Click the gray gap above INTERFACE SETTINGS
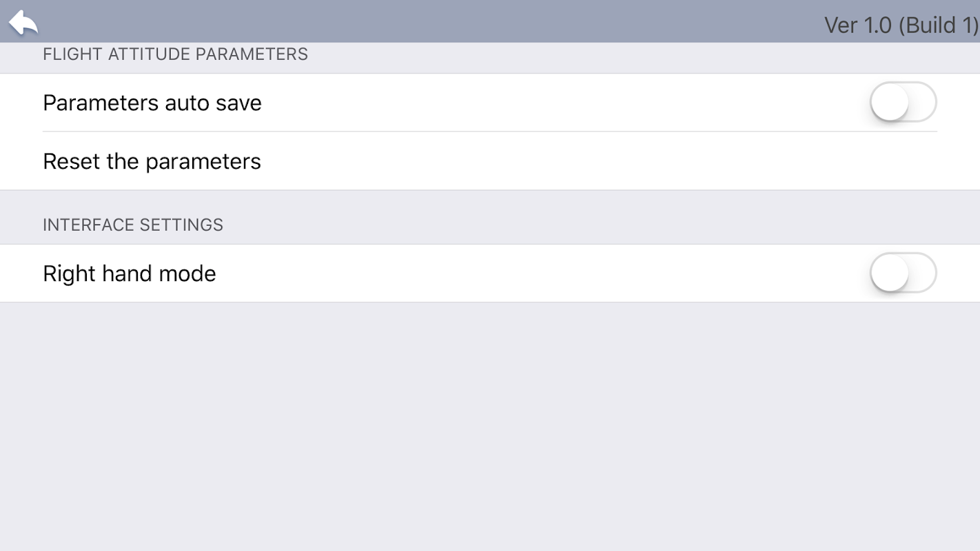The image size is (980, 551). pyautogui.click(x=490, y=202)
